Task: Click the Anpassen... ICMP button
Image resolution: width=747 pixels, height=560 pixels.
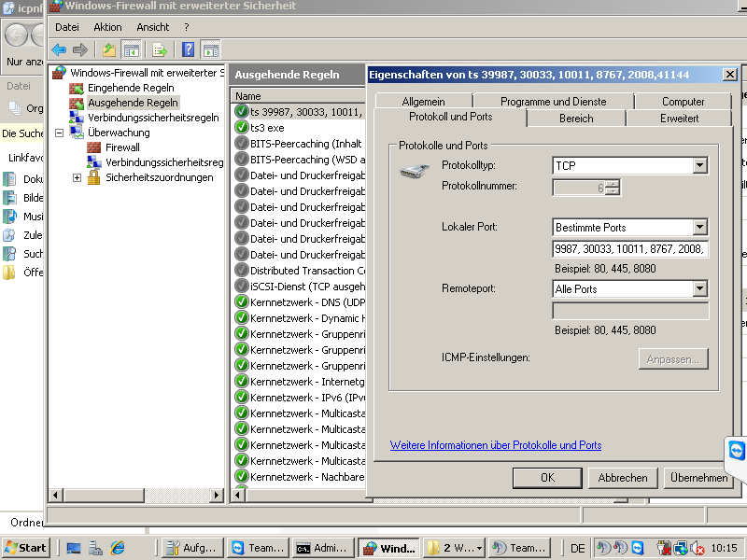Action: [x=673, y=359]
